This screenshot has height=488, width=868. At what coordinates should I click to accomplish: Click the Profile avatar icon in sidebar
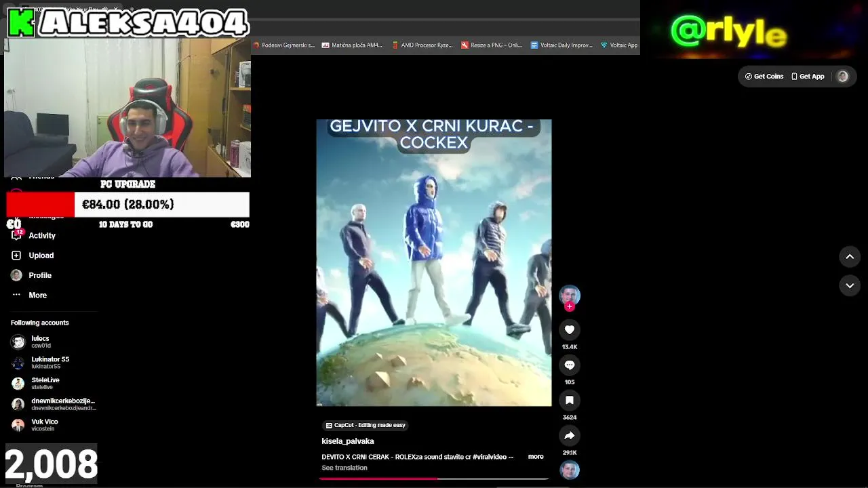pyautogui.click(x=16, y=275)
